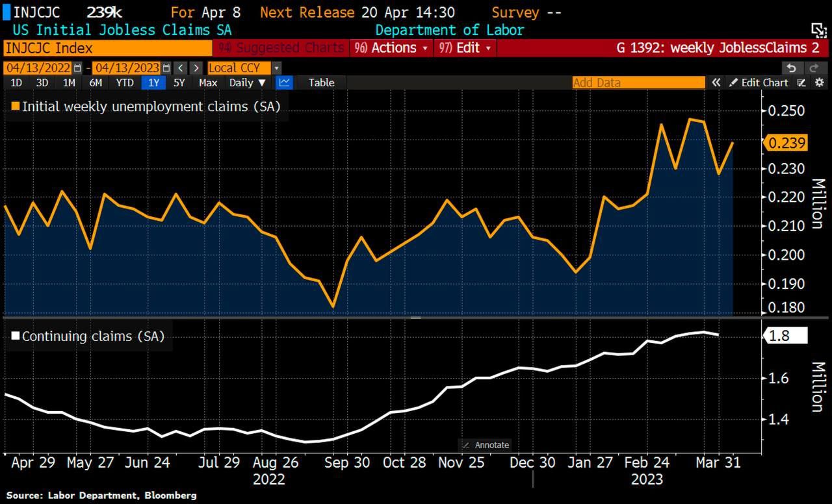Open the 97) Edit menu
The height and width of the screenshot is (504, 832).
point(465,48)
